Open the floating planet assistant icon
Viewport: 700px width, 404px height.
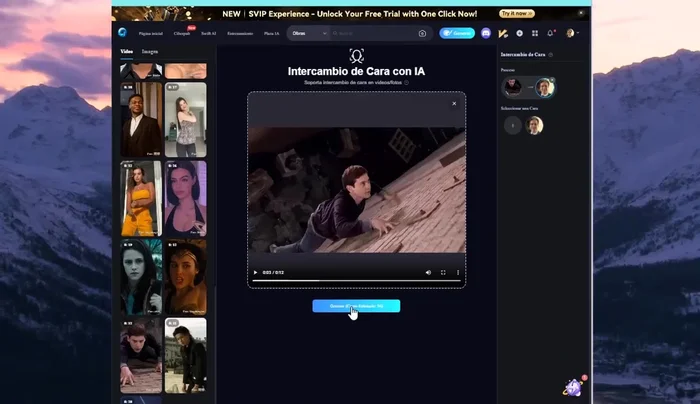click(574, 387)
